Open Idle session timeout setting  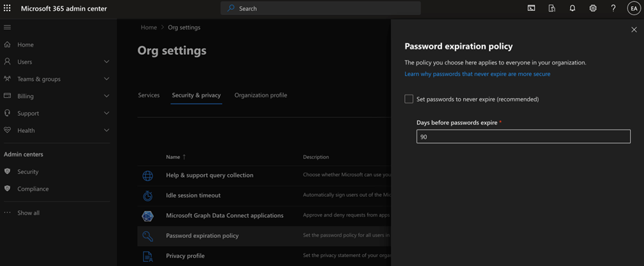point(193,195)
